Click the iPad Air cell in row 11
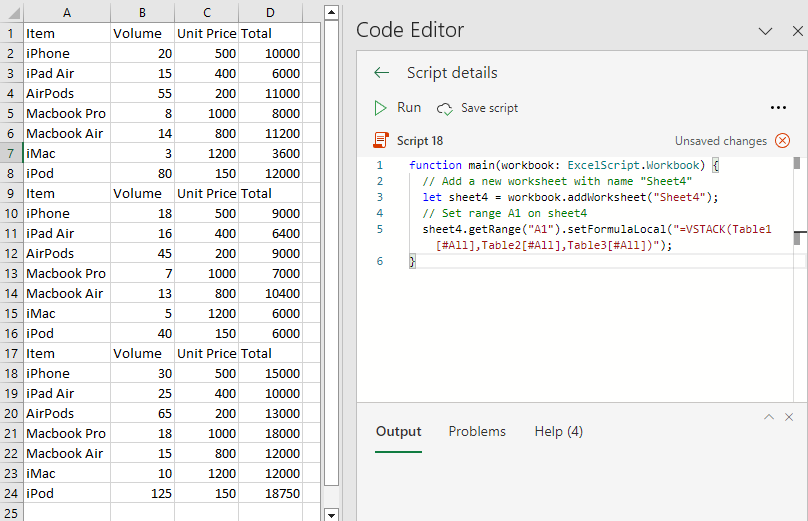808x521 pixels. pyautogui.click(x=67, y=233)
